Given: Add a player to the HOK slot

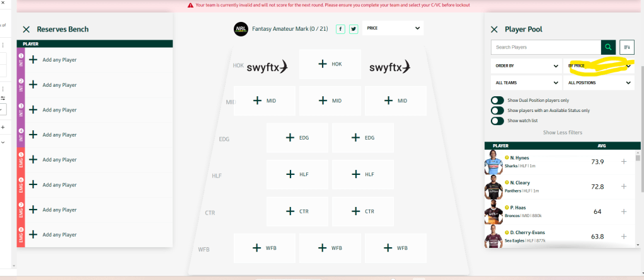Looking at the screenshot, I should coord(330,64).
